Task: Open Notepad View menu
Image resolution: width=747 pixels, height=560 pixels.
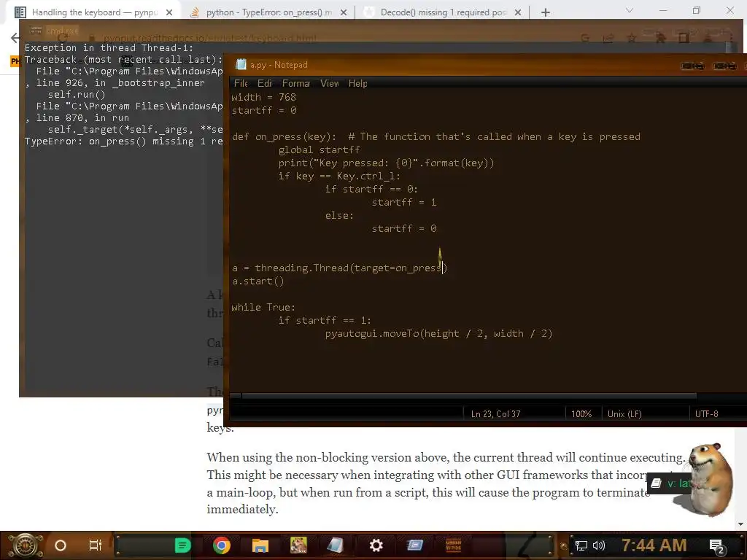Action: pos(329,83)
